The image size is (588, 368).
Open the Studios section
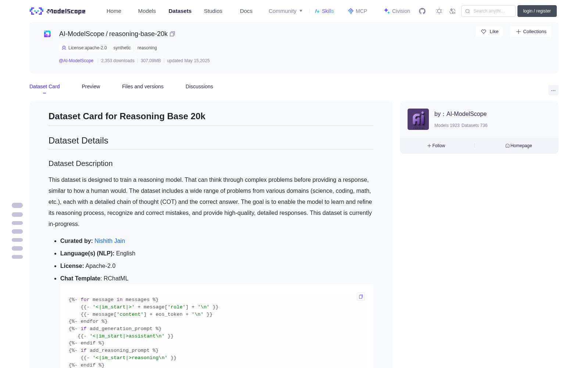tap(213, 11)
